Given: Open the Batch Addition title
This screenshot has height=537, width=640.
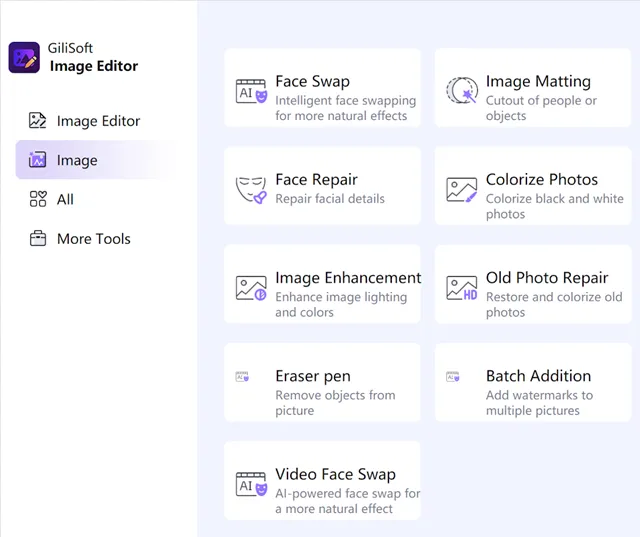Looking at the screenshot, I should click(538, 376).
